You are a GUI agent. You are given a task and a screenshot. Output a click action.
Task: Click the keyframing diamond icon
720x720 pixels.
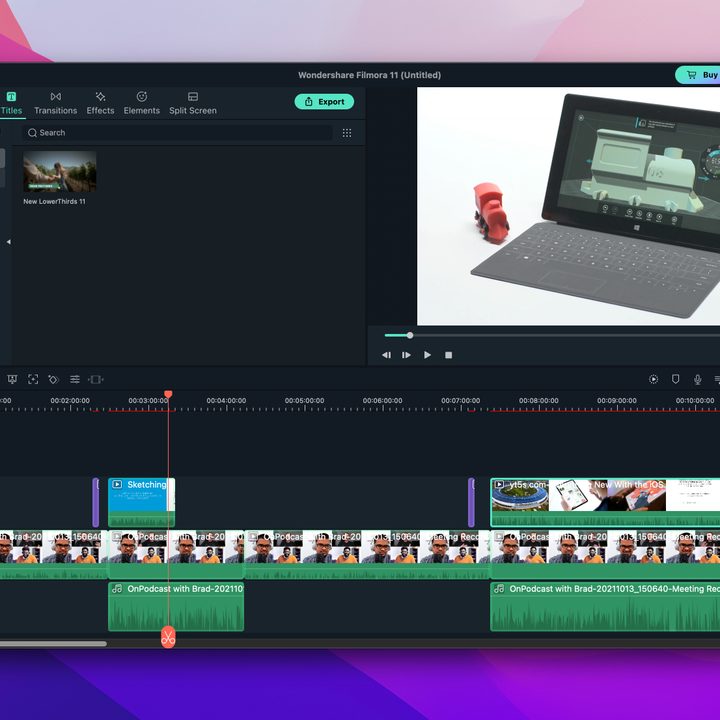pyautogui.click(x=53, y=379)
